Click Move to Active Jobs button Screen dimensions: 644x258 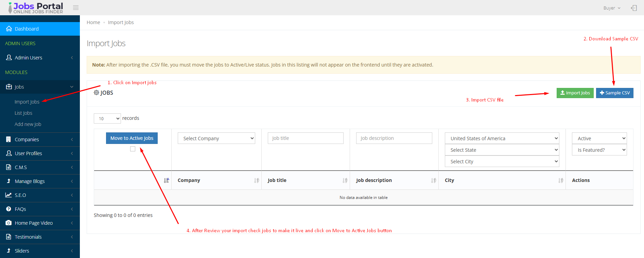point(132,138)
